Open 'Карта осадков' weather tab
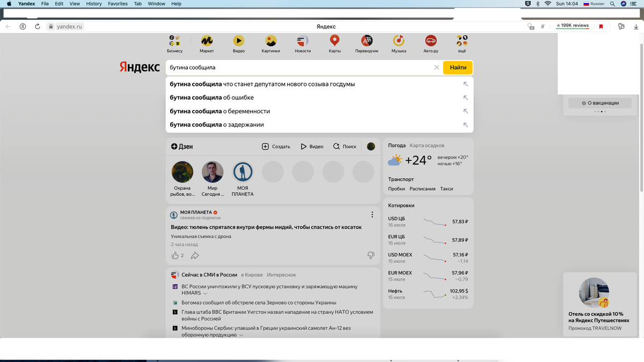This screenshot has height=362, width=644. (427, 145)
